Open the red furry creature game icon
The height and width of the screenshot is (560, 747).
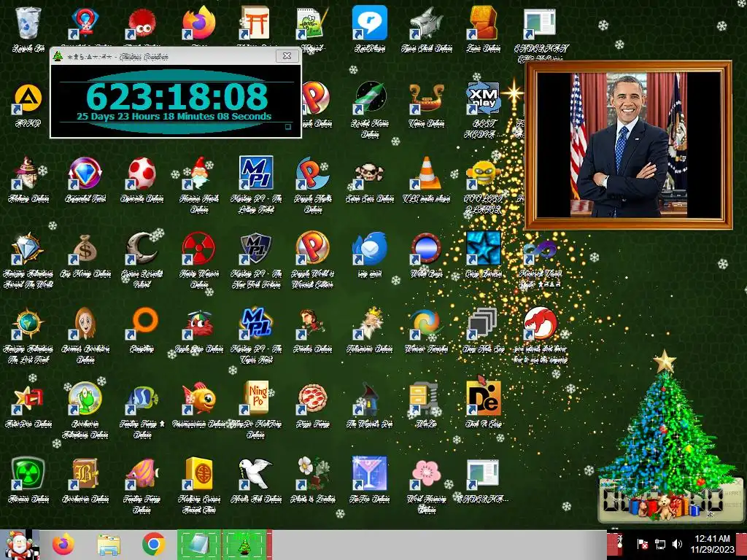142,23
